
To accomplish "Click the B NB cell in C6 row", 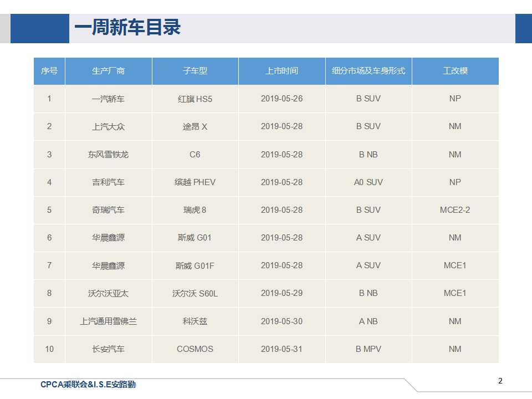I will (x=369, y=155).
